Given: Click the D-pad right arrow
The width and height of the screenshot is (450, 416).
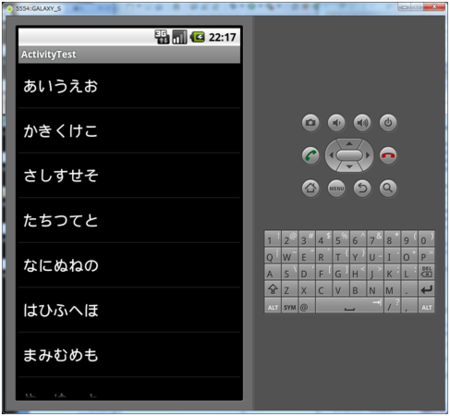Looking at the screenshot, I should tap(367, 155).
